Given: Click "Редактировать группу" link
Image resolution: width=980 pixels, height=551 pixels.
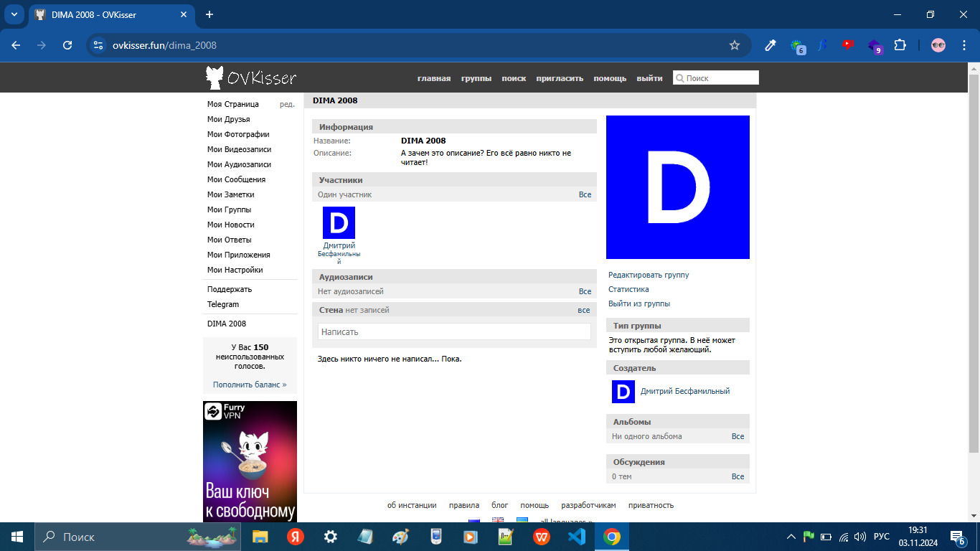Looking at the screenshot, I should coord(649,275).
